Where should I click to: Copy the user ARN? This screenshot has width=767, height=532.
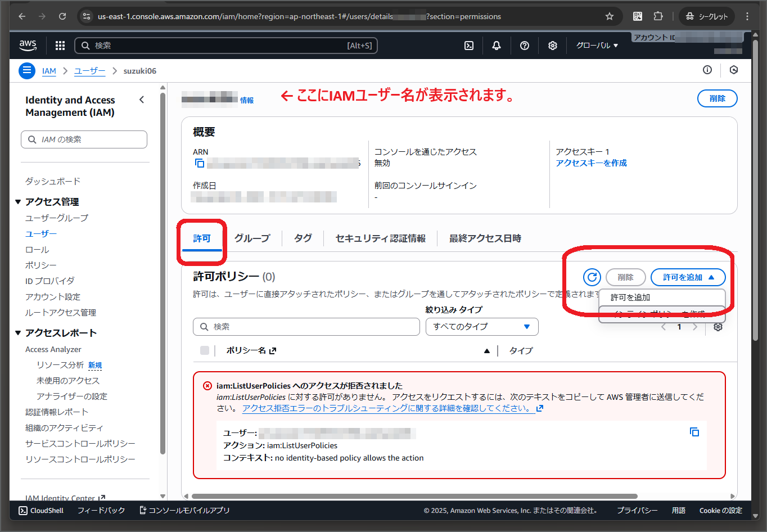[x=200, y=163]
